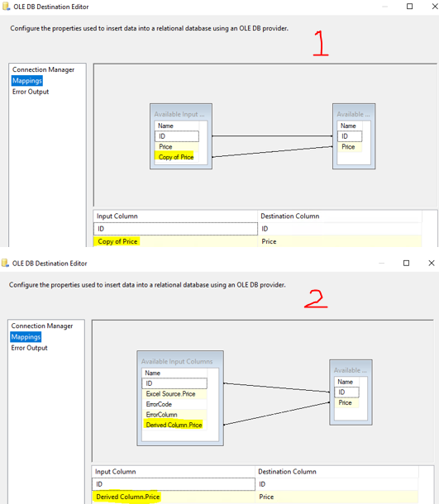
Task: Open Error Output page in bottom editor
Action: pos(29,348)
